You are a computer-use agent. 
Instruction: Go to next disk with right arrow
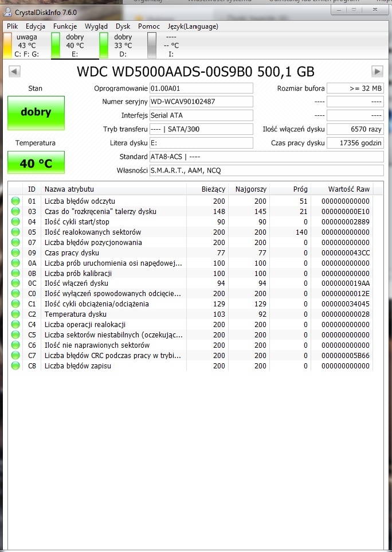point(377,72)
